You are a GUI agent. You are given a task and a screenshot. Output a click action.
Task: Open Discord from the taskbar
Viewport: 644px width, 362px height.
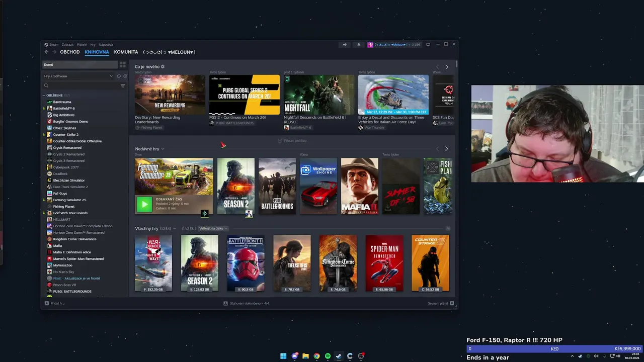pyautogui.click(x=294, y=356)
